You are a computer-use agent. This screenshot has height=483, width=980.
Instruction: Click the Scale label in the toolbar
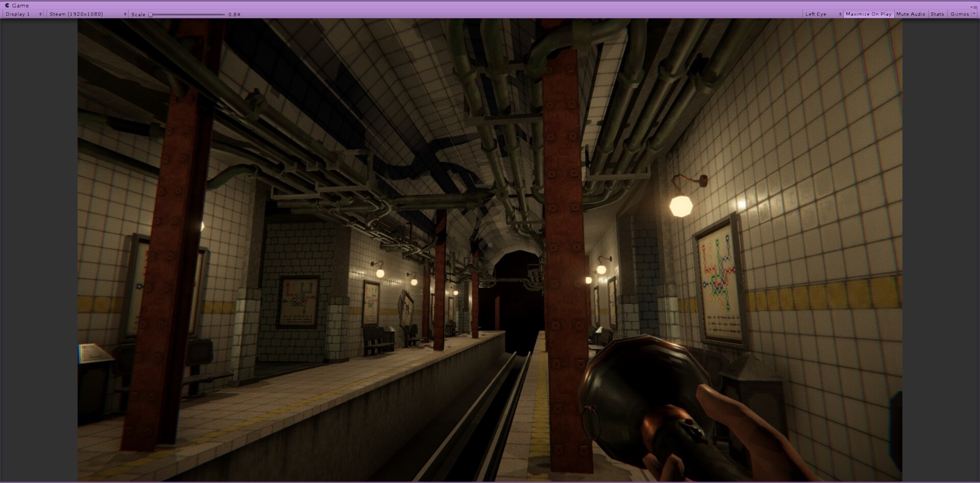click(137, 15)
